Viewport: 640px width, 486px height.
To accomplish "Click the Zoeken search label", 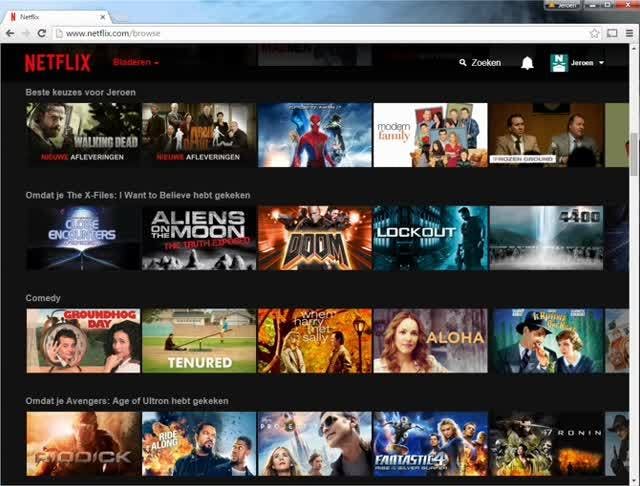I will (x=486, y=63).
